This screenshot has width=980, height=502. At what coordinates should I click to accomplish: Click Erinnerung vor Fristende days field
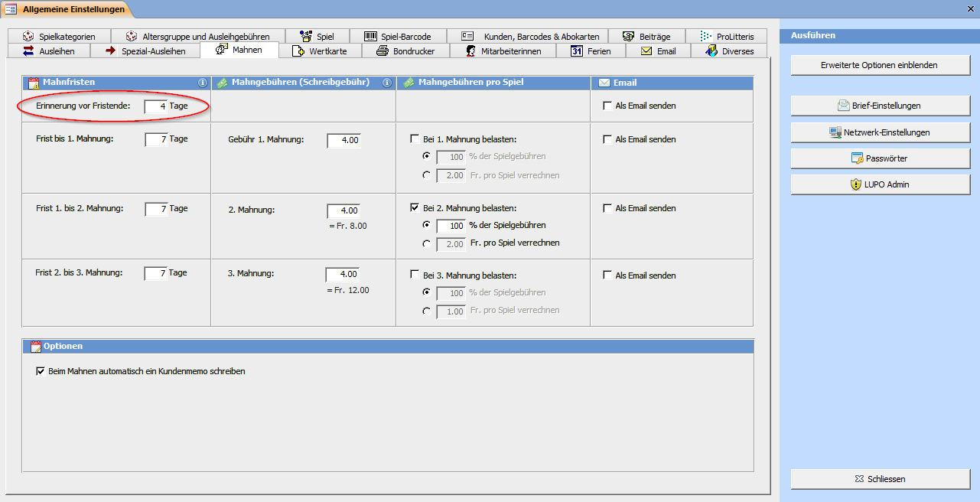coord(156,106)
